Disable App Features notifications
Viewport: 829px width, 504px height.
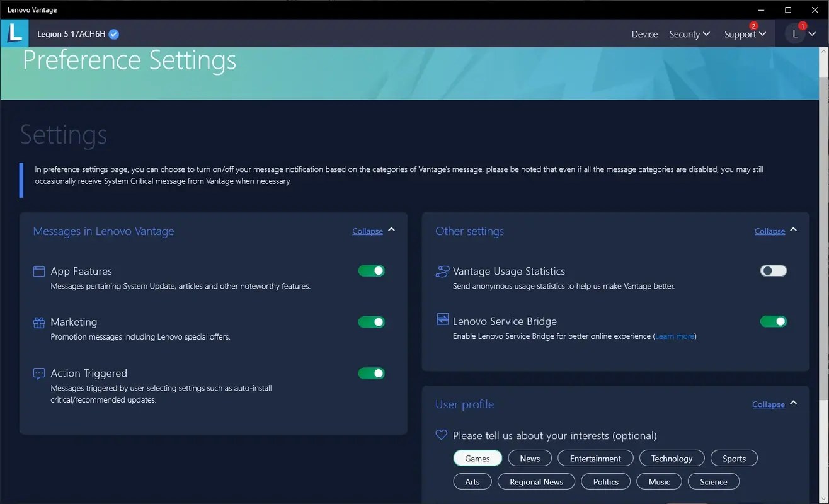tap(371, 270)
